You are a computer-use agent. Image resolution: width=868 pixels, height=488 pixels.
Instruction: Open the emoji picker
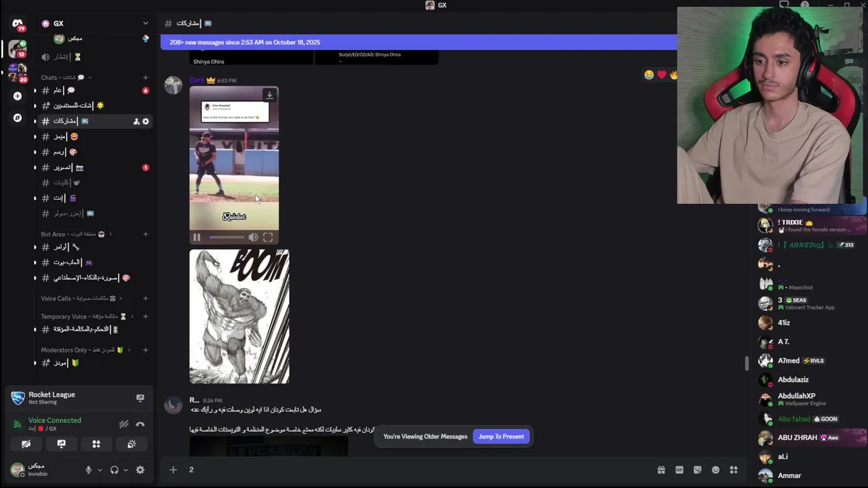[715, 470]
